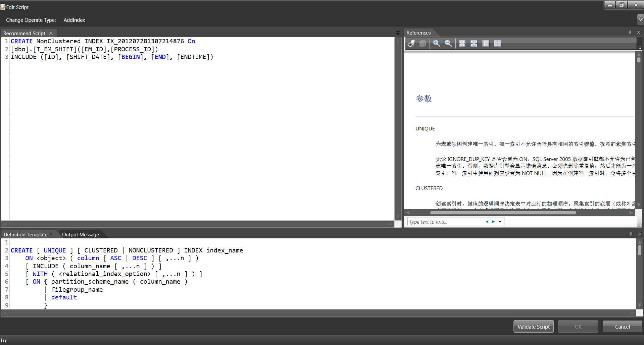The image size is (644, 345).
Task: Click the right arrow of References horizontal scrollbar
Action: tap(631, 213)
